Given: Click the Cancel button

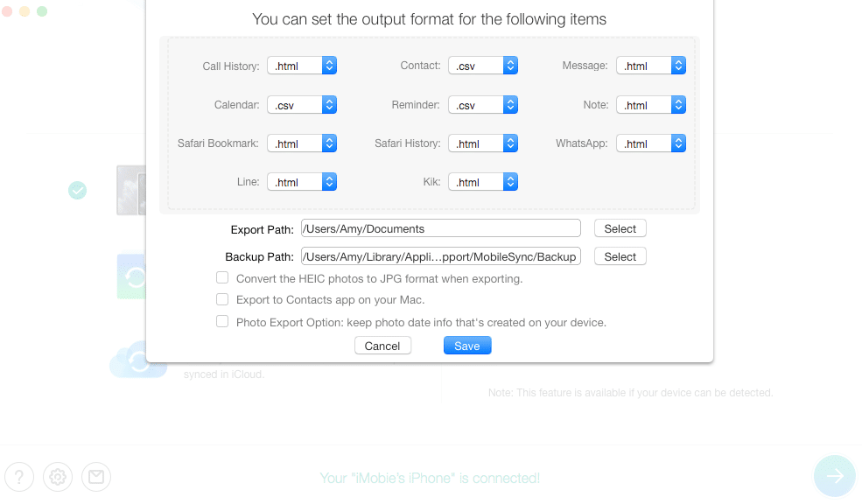Looking at the screenshot, I should click(382, 346).
